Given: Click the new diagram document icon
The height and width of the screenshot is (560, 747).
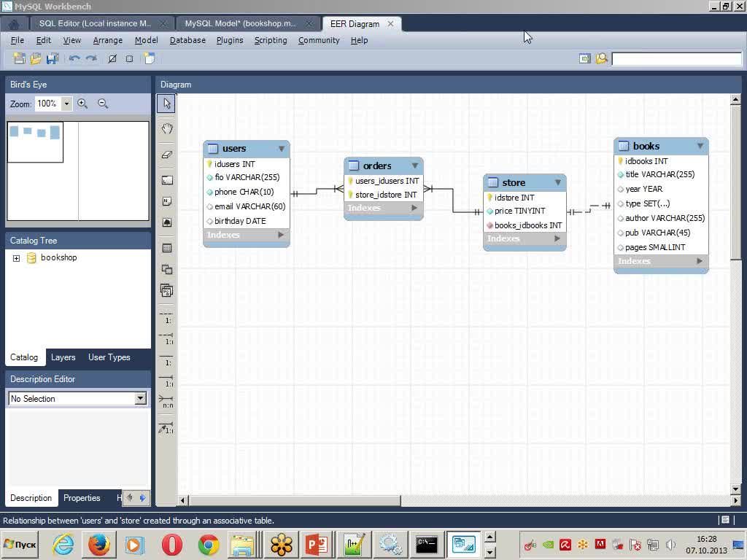Looking at the screenshot, I should point(149,58).
